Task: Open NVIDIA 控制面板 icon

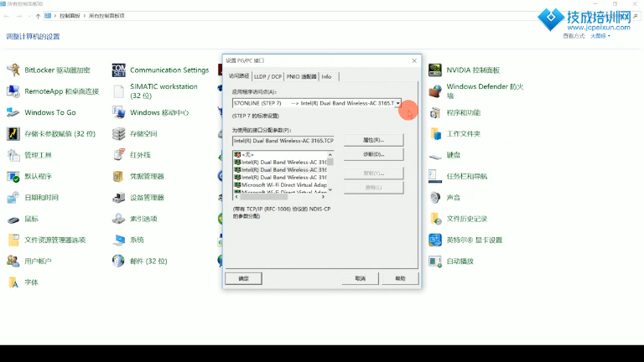Action: pos(435,70)
